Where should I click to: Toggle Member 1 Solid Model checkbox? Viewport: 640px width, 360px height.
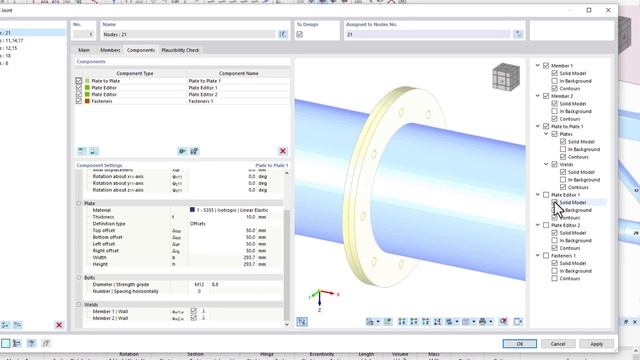click(x=554, y=73)
